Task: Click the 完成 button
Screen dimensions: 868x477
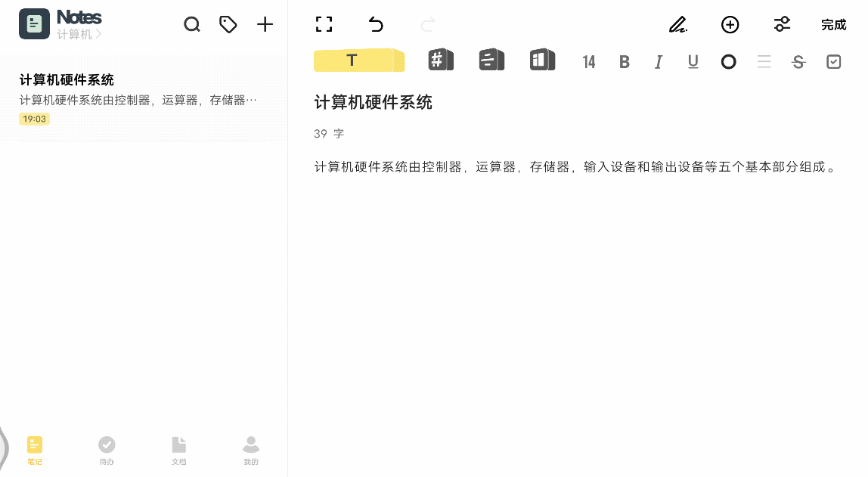Action: [x=833, y=25]
